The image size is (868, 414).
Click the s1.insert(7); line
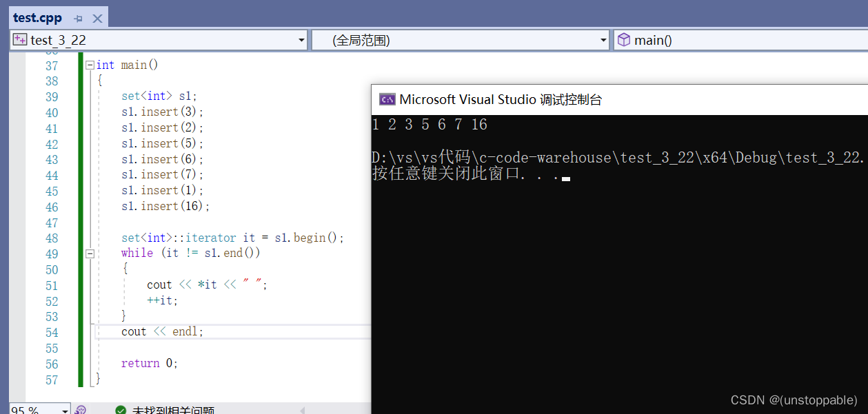pos(163,174)
